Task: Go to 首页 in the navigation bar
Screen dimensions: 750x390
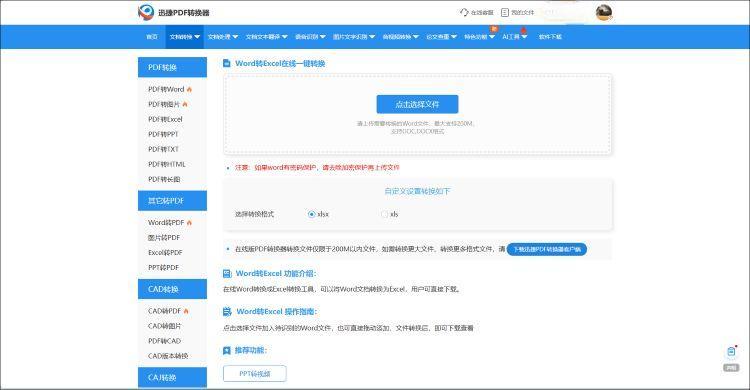Action: pyautogui.click(x=152, y=37)
